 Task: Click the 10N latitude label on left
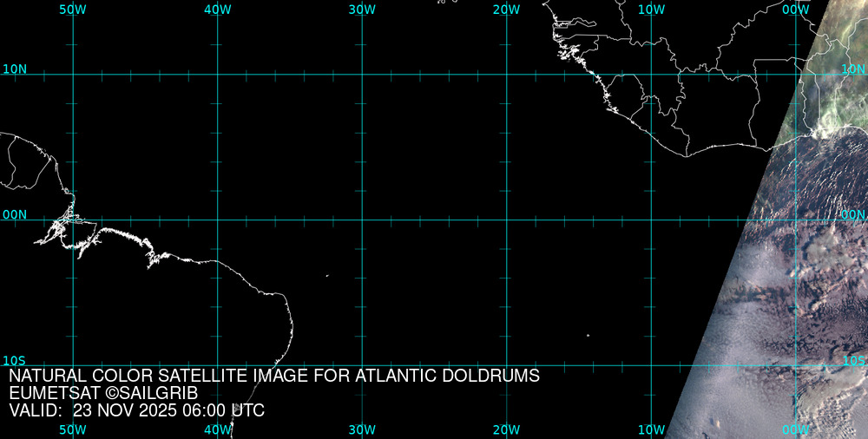[x=15, y=69]
